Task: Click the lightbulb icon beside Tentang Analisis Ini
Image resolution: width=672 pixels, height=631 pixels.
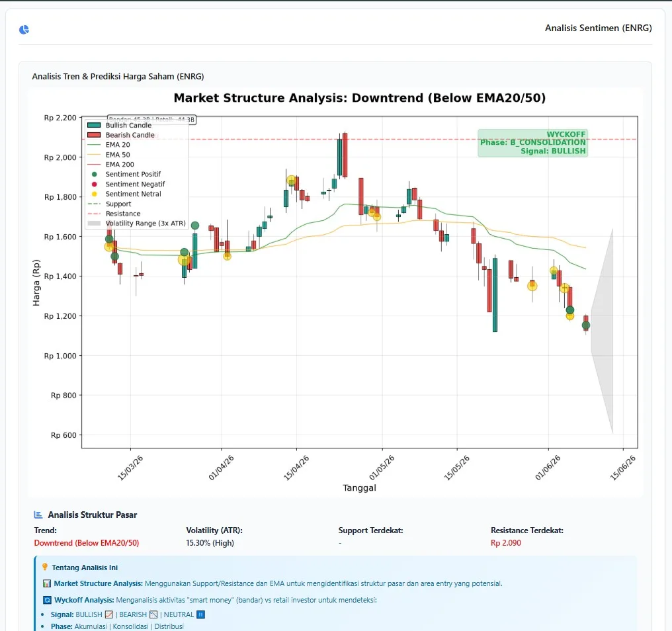Action: pyautogui.click(x=44, y=567)
